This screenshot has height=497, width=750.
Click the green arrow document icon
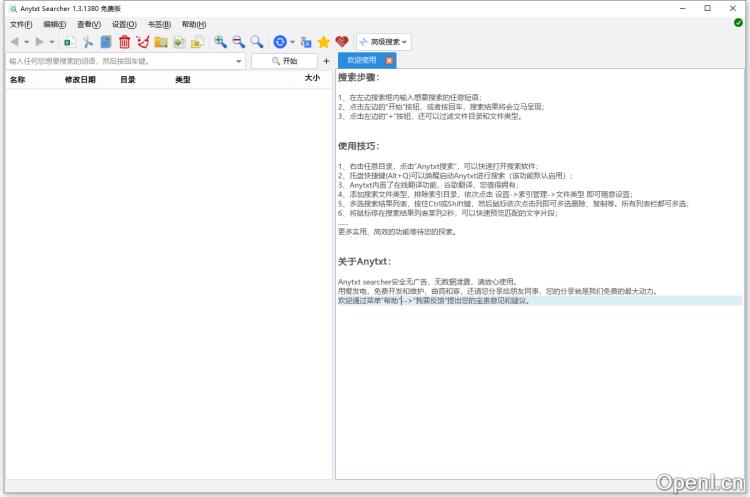179,42
